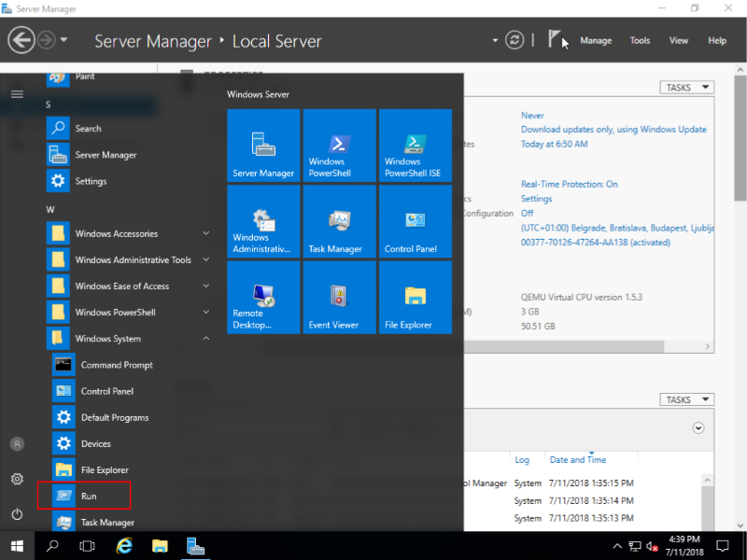Click the Power icon in Start menu

[17, 514]
